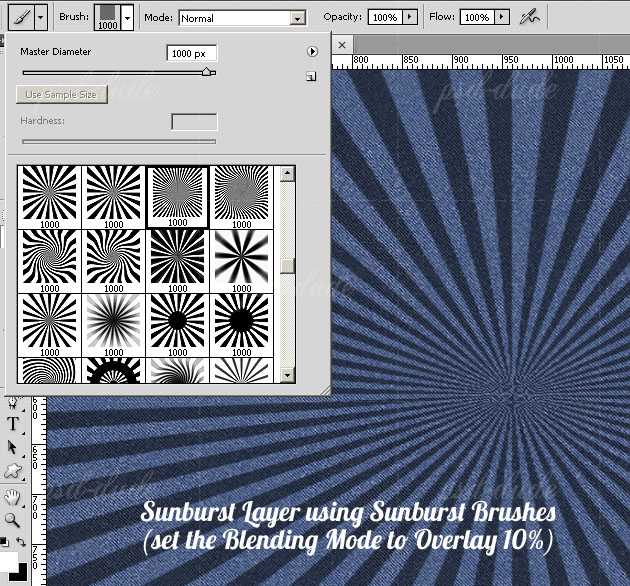Image resolution: width=630 pixels, height=586 pixels.
Task: Click the brush list scroll down arrow
Action: pyautogui.click(x=287, y=375)
